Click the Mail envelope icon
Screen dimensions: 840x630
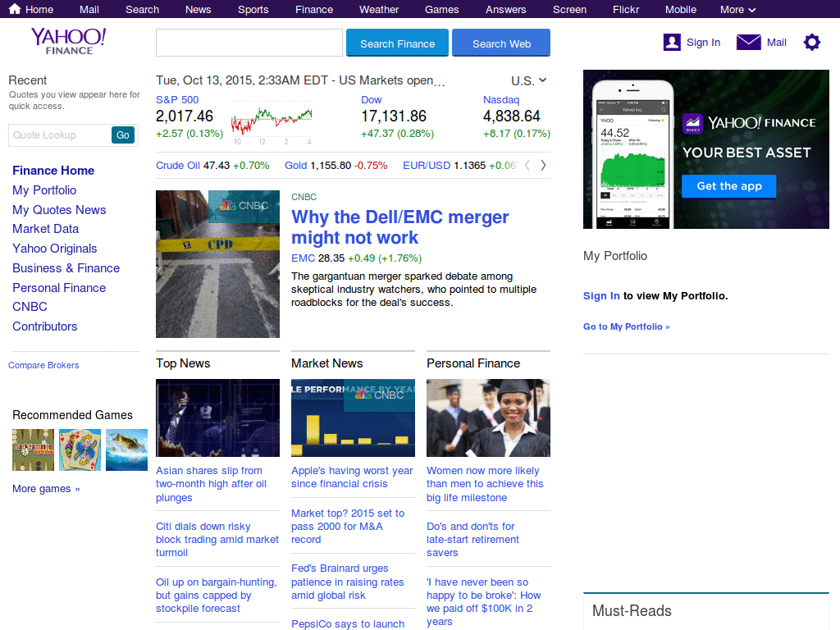[x=748, y=43]
